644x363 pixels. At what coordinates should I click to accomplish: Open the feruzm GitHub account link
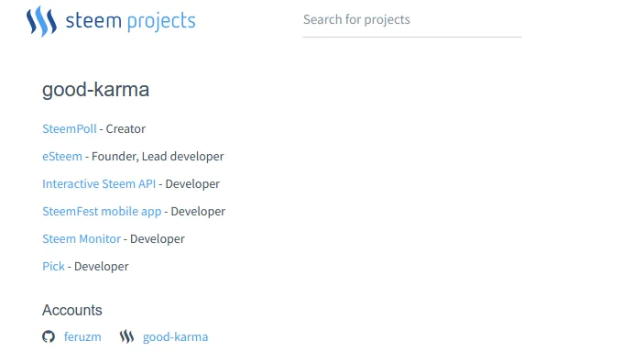pyautogui.click(x=82, y=336)
